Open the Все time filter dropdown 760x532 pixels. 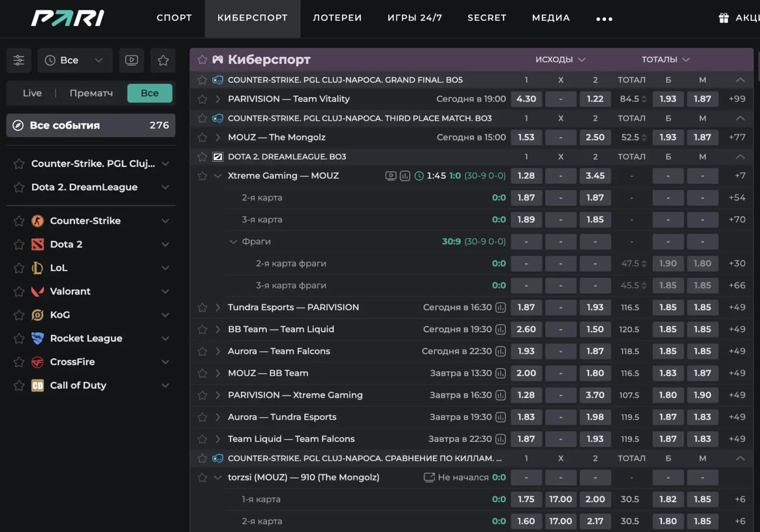(x=75, y=60)
